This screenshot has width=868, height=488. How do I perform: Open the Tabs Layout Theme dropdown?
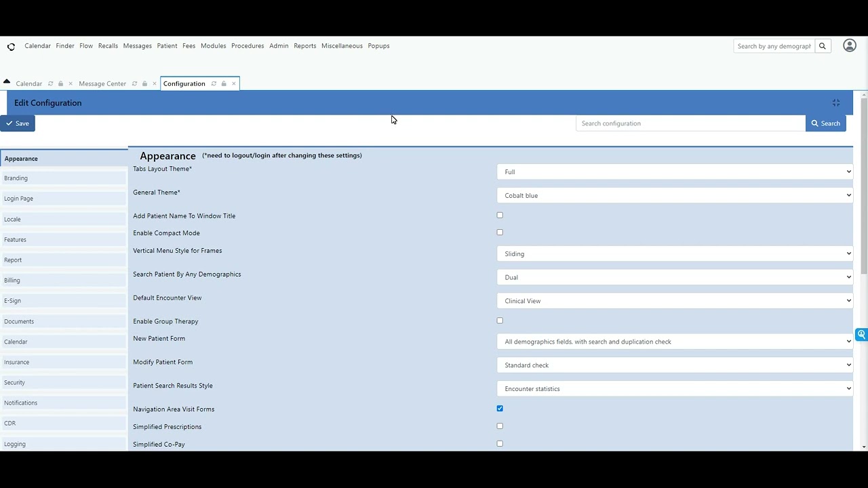[675, 172]
